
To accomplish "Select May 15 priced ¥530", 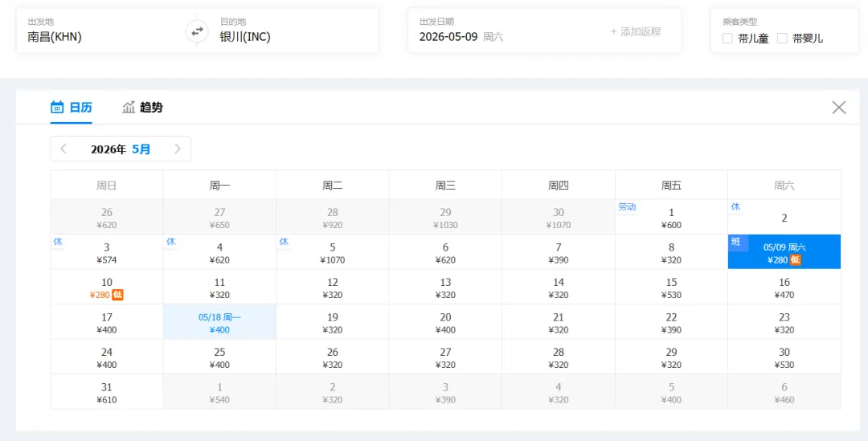I will 671,287.
